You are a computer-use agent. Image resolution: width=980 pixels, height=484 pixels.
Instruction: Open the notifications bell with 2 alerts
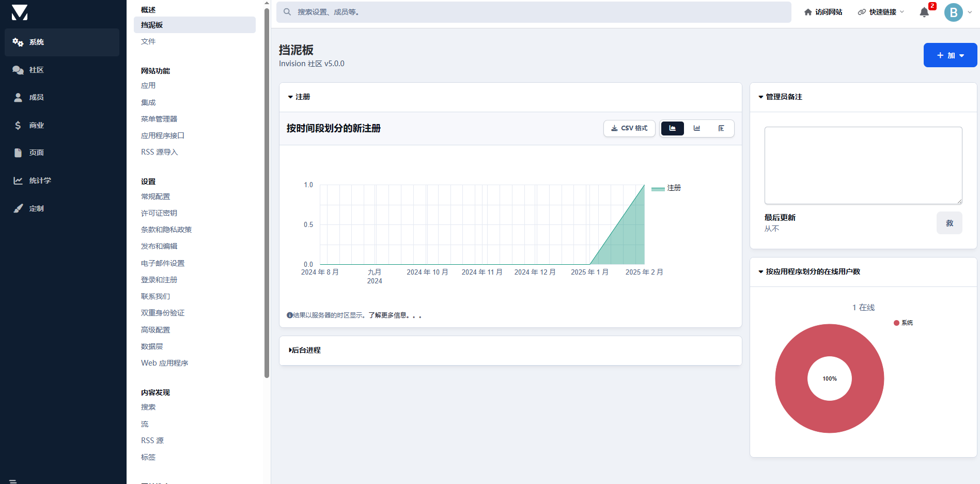924,12
